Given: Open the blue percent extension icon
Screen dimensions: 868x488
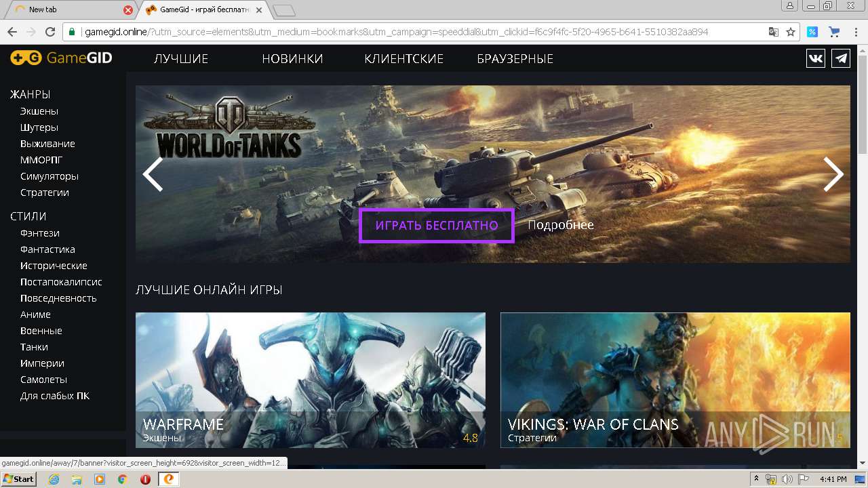Looking at the screenshot, I should point(812,32).
